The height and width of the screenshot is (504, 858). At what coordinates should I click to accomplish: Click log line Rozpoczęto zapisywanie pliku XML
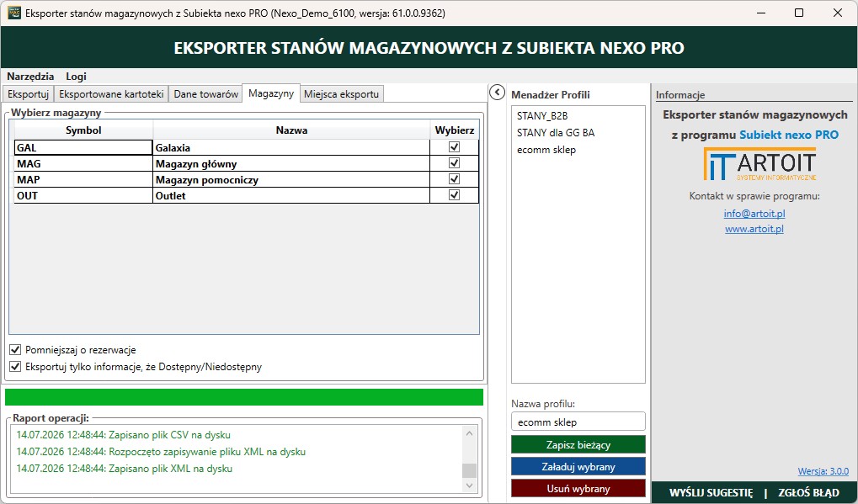click(x=161, y=452)
